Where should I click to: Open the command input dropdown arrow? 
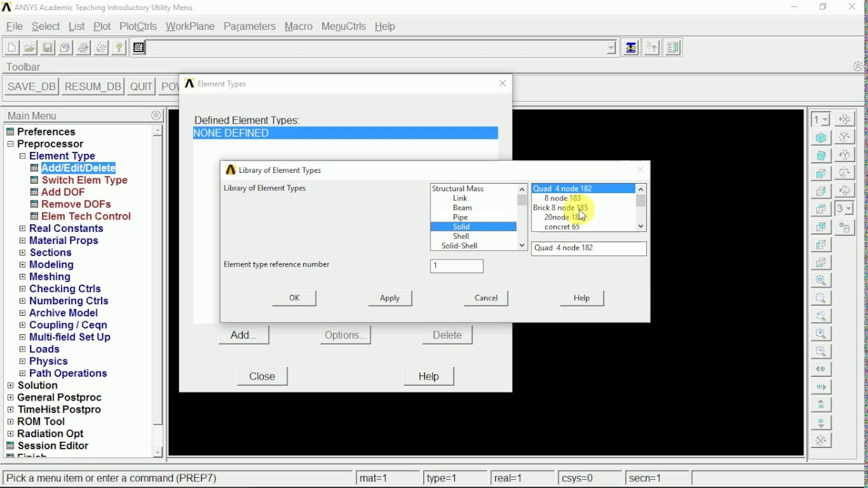pos(611,48)
